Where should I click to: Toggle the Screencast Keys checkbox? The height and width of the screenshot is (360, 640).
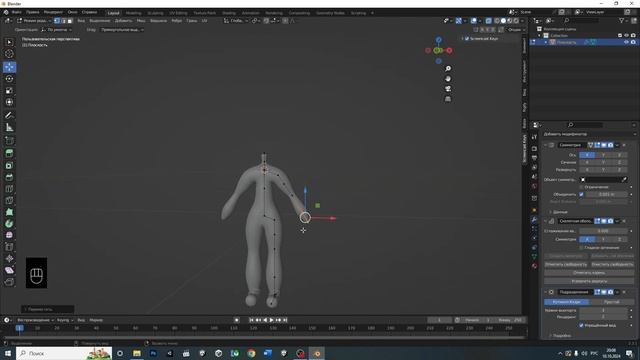[x=467, y=39]
